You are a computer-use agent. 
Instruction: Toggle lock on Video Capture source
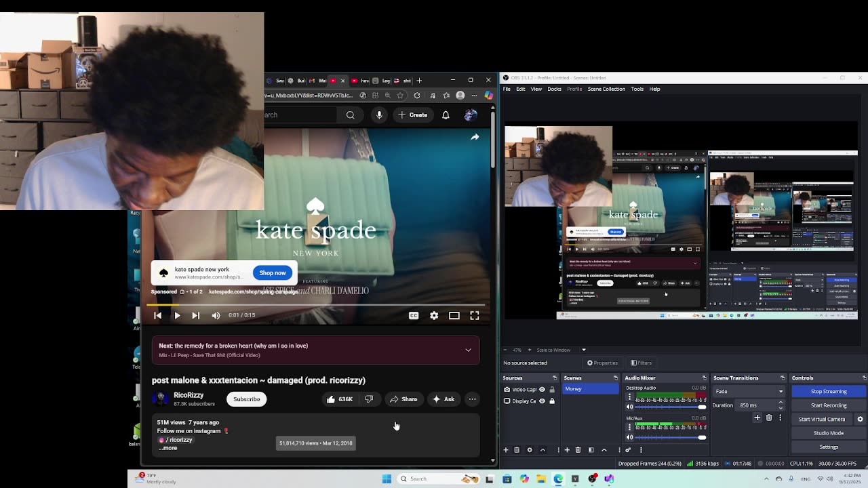point(552,390)
